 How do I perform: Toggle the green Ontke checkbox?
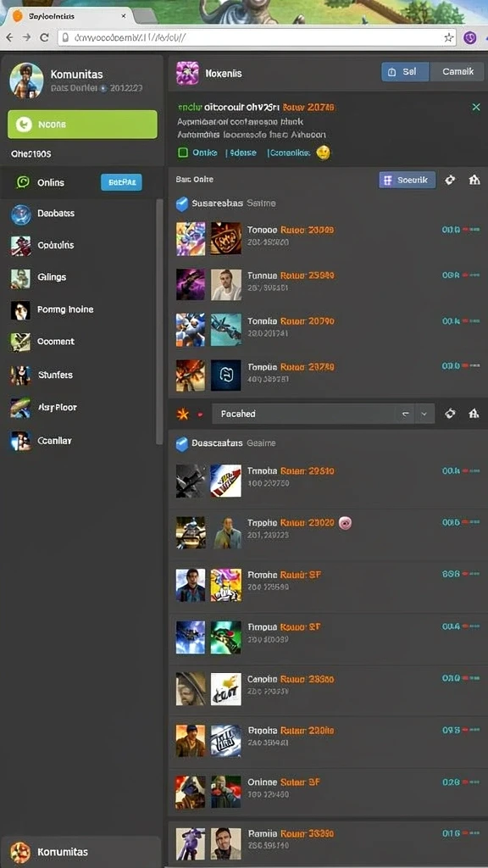click(x=183, y=153)
